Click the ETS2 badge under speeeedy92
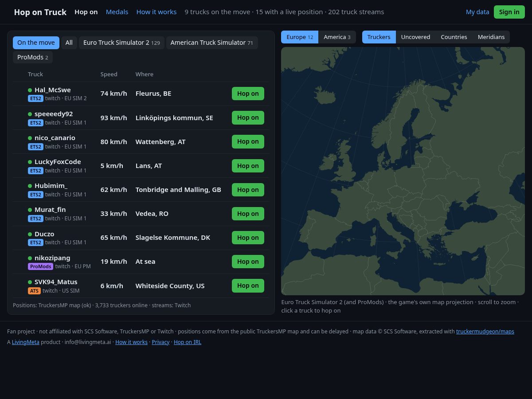The height and width of the screenshot is (399, 532). click(35, 122)
